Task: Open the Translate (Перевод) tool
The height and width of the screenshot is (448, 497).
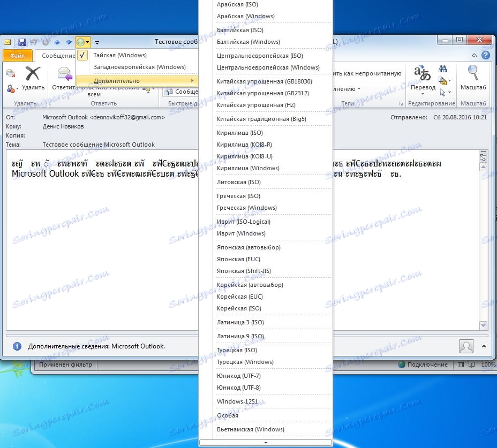Action: point(423,79)
